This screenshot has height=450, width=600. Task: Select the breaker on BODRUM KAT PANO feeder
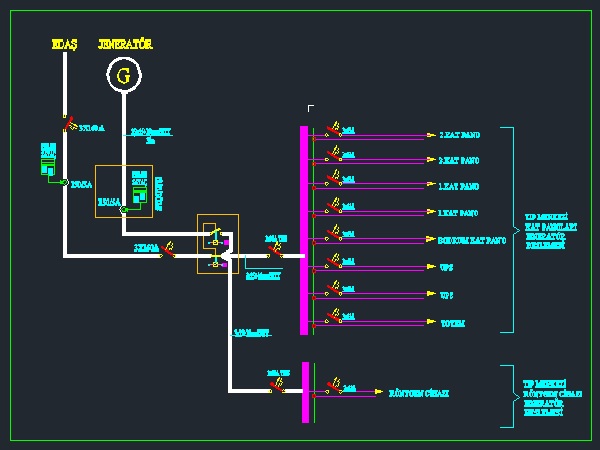pyautogui.click(x=335, y=236)
